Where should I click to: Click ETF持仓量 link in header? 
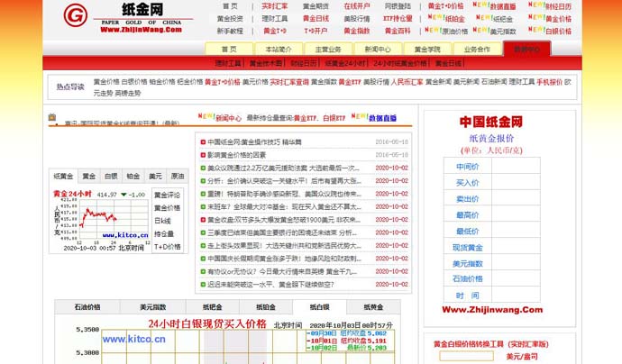[x=398, y=18]
